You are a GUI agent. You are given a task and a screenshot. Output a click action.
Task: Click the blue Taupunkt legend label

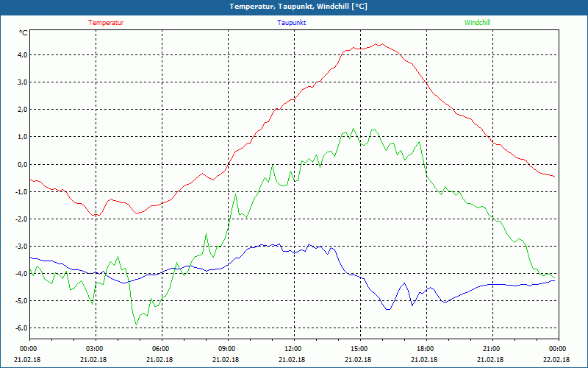(291, 23)
